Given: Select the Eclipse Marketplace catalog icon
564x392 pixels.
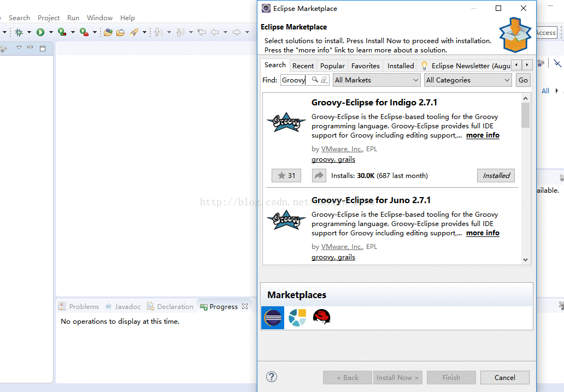Looking at the screenshot, I should 273,318.
